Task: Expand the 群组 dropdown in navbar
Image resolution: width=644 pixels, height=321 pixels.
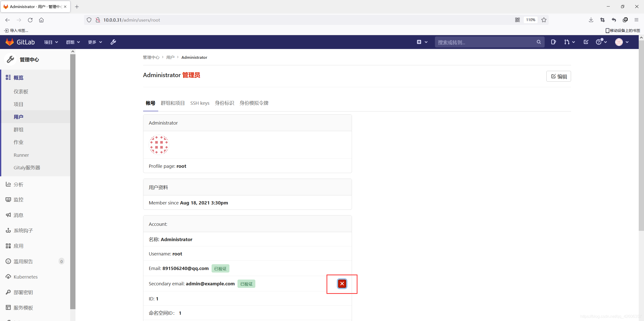Action: pyautogui.click(x=73, y=42)
